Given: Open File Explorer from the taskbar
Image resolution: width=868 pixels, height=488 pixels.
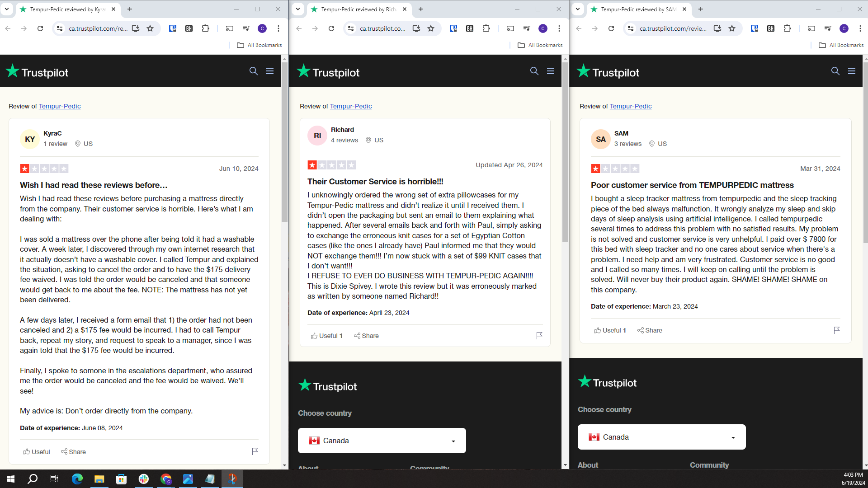Looking at the screenshot, I should [99, 479].
